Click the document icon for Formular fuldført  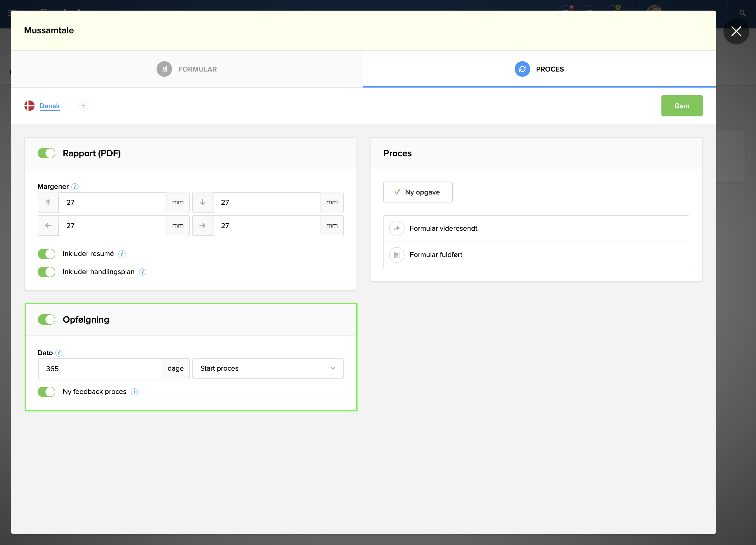(397, 255)
